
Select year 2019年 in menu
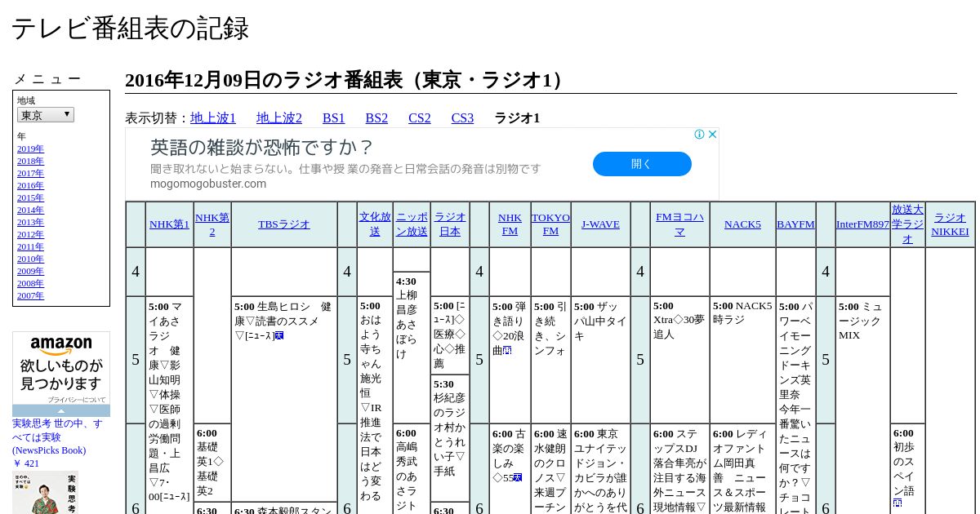pos(30,148)
